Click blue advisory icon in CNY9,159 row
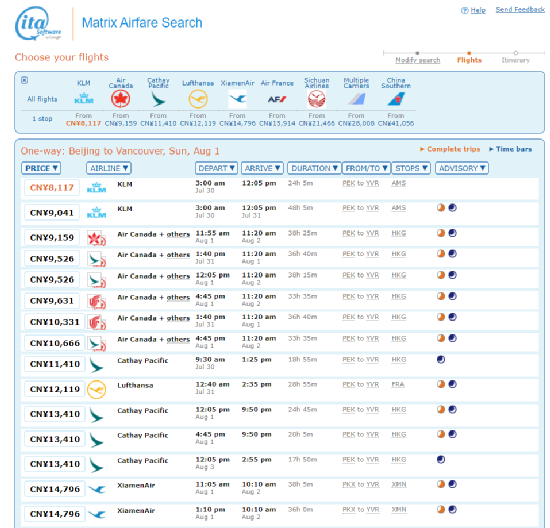This screenshot has width=550, height=528. point(452,233)
